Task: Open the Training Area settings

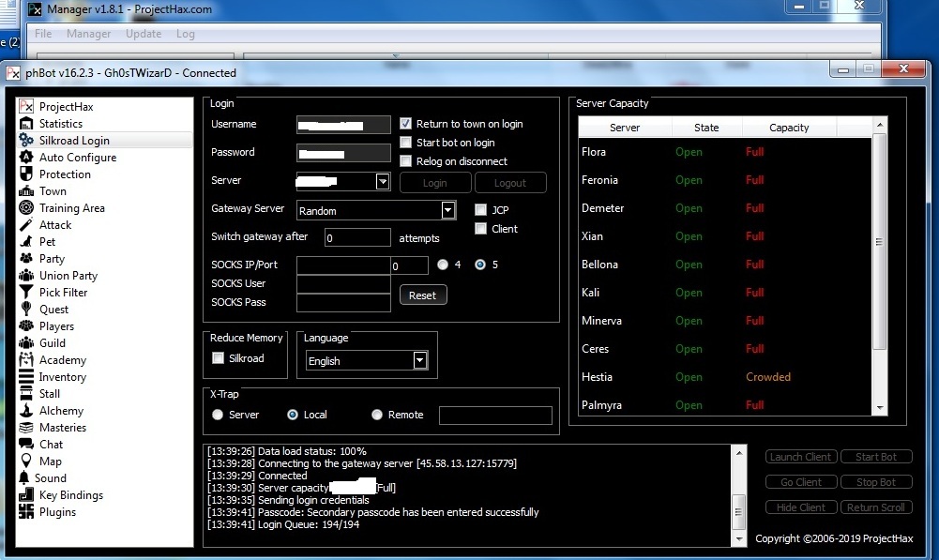Action: point(70,207)
